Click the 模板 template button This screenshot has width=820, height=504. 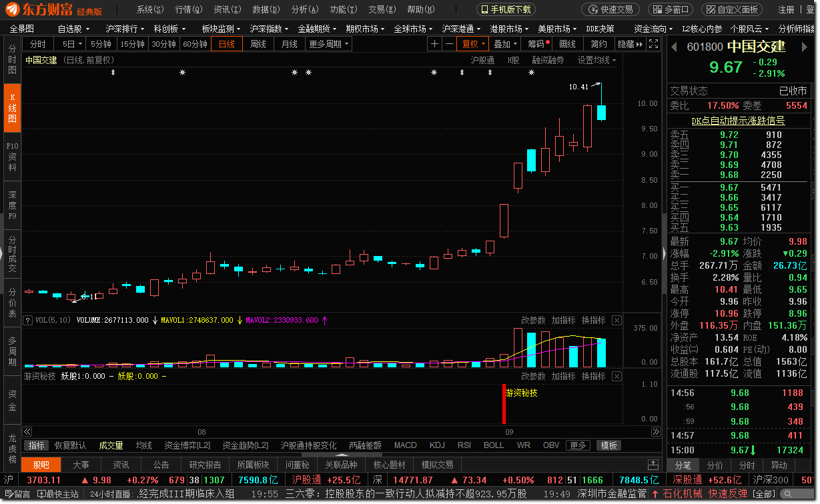pyautogui.click(x=608, y=445)
